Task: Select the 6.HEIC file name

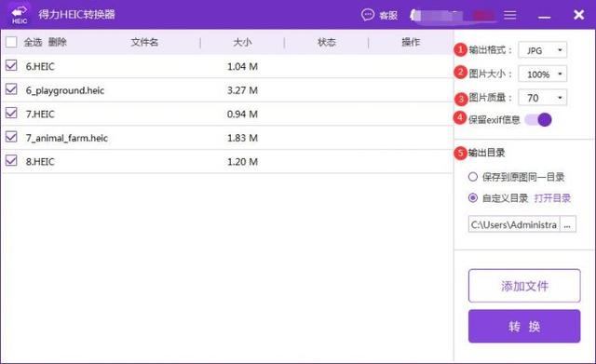Action: [40, 66]
